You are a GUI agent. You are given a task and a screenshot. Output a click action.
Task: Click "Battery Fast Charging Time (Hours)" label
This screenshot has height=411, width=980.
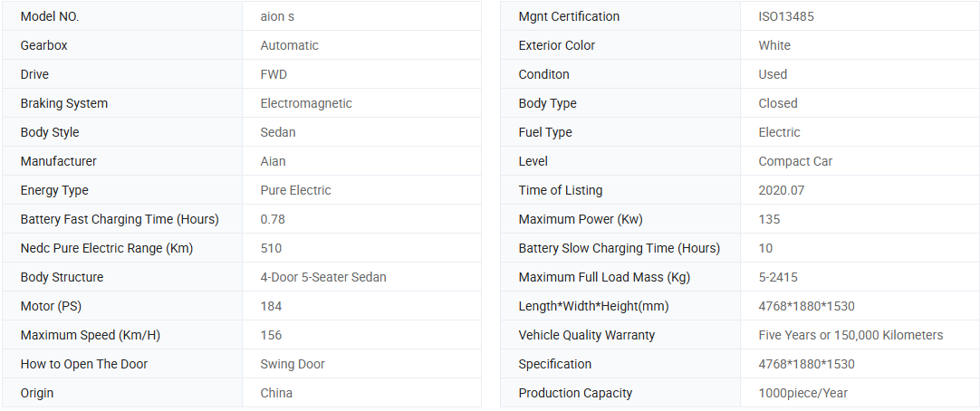[120, 219]
